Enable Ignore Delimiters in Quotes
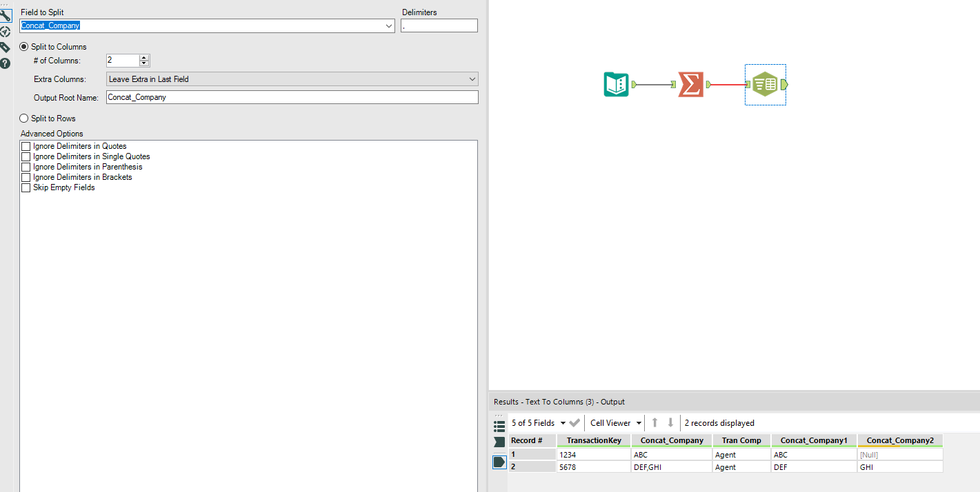The height and width of the screenshot is (492, 980). tap(26, 145)
